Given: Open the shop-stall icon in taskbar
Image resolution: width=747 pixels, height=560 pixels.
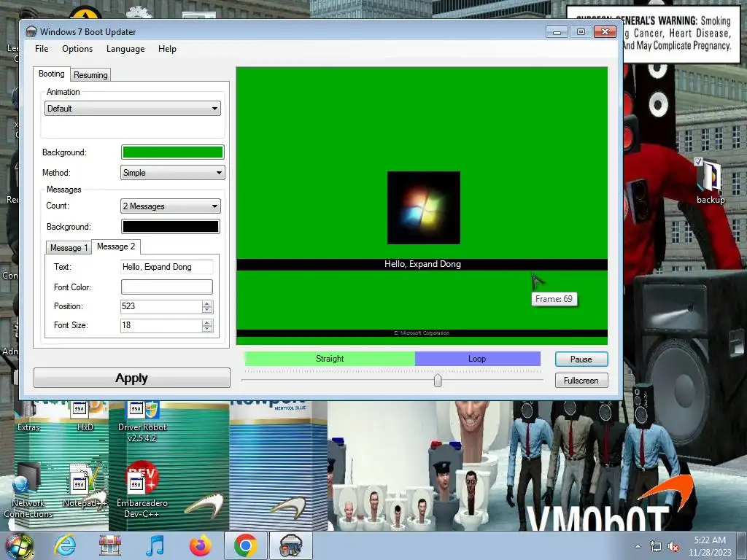Looking at the screenshot, I should tap(110, 545).
